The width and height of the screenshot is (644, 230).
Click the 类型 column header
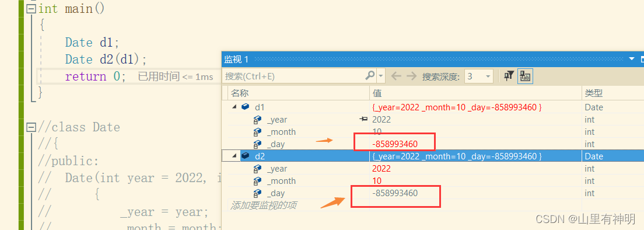612,93
